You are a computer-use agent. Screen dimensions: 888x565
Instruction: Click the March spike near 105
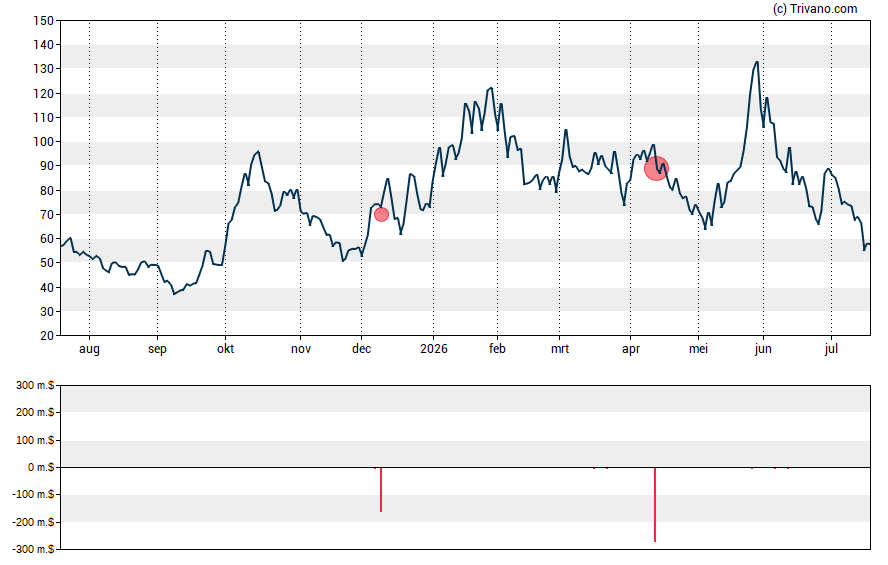pyautogui.click(x=566, y=130)
